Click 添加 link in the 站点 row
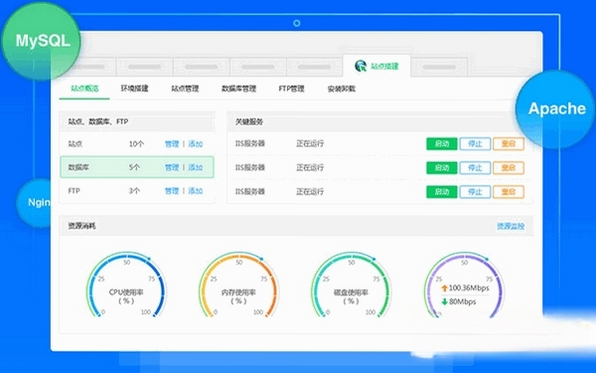Image resolution: width=596 pixels, height=373 pixels. (x=195, y=144)
